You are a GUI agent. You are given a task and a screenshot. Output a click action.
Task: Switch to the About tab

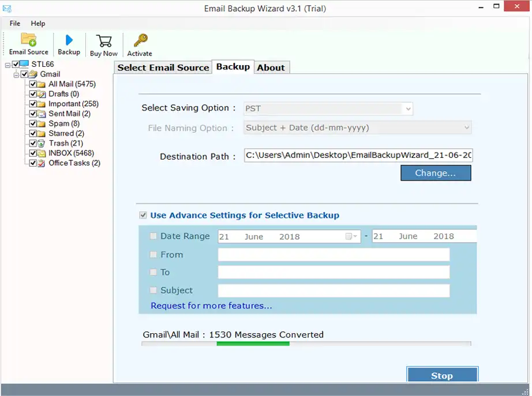271,67
